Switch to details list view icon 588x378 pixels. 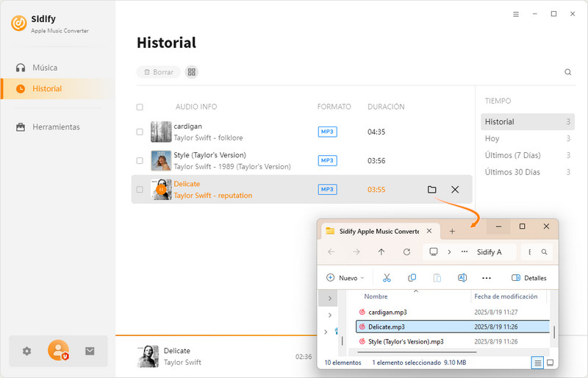pos(538,363)
